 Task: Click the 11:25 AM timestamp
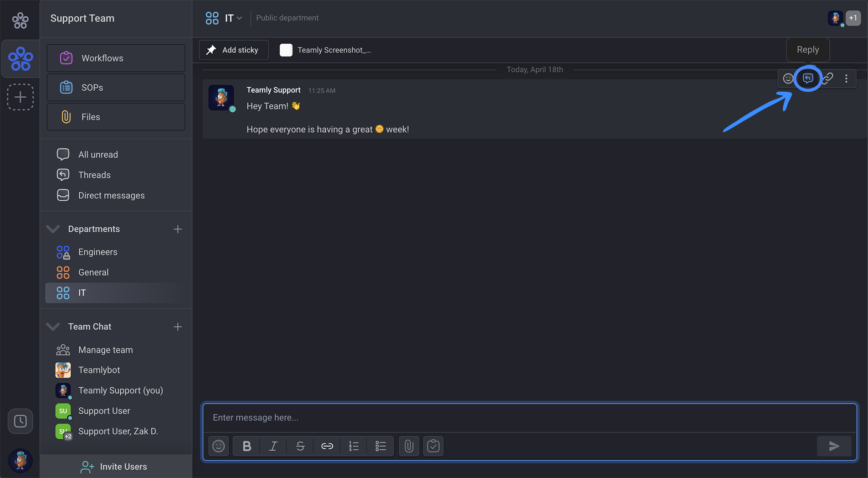[322, 91]
